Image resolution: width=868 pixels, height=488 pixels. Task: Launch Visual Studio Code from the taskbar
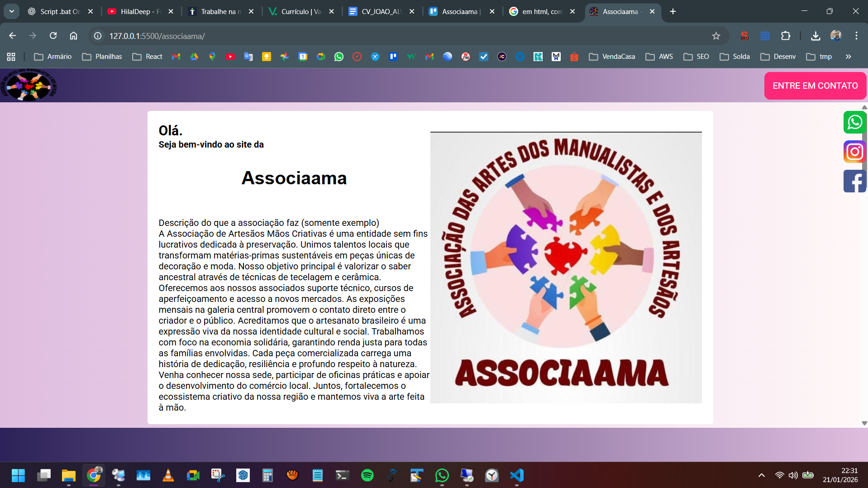coord(516,475)
